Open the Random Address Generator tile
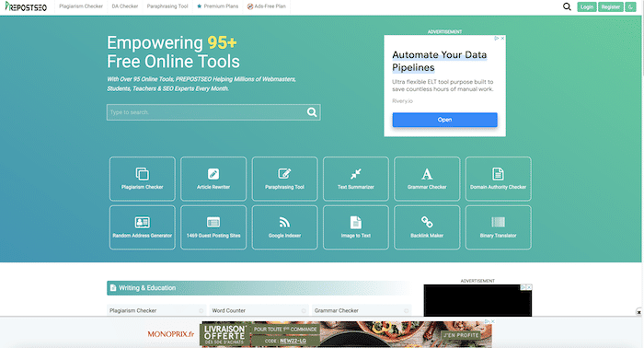644x348 pixels. point(142,227)
